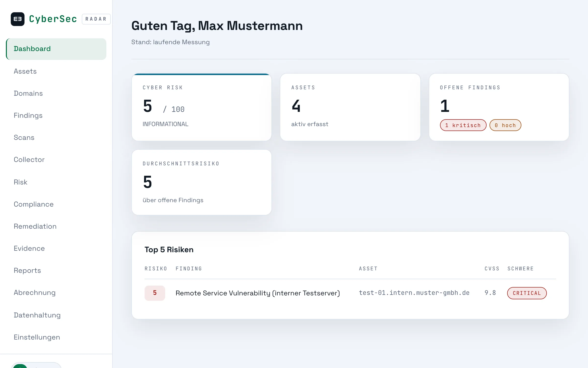Viewport: 588px width, 368px height.
Task: Click the ASSET column header
Action: point(368,269)
